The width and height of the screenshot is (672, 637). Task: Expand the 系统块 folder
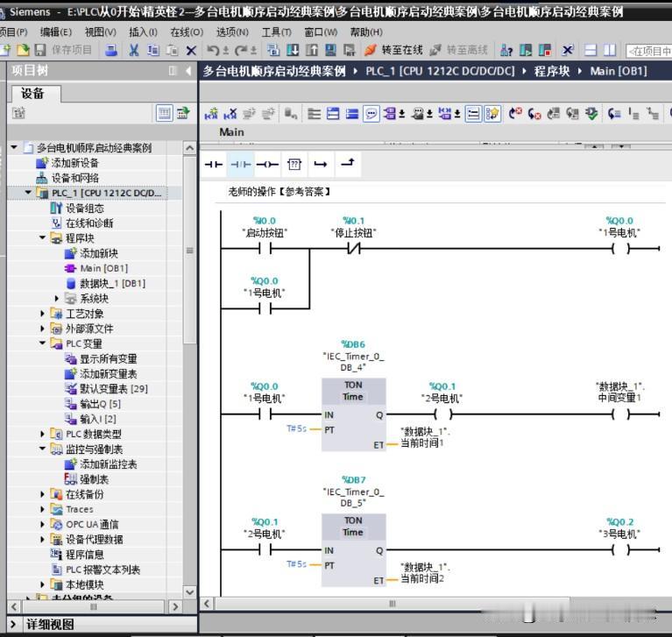tap(57, 298)
